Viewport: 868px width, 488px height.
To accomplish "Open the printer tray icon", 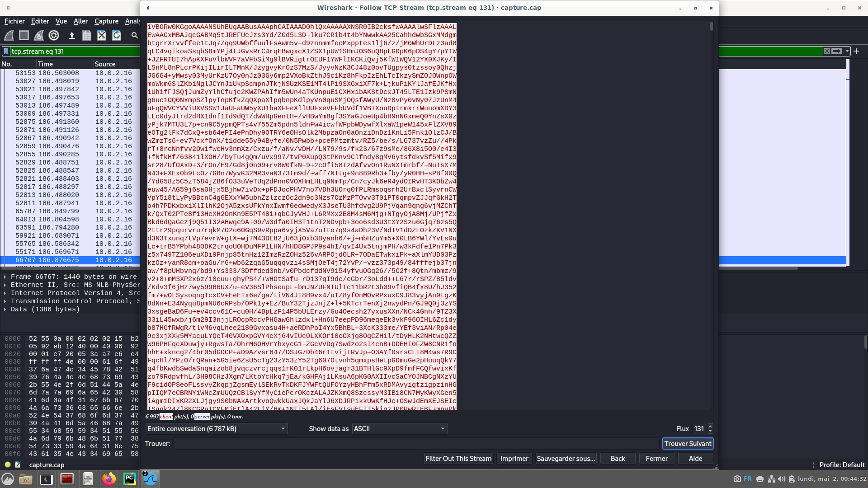I will pyautogui.click(x=760, y=479).
